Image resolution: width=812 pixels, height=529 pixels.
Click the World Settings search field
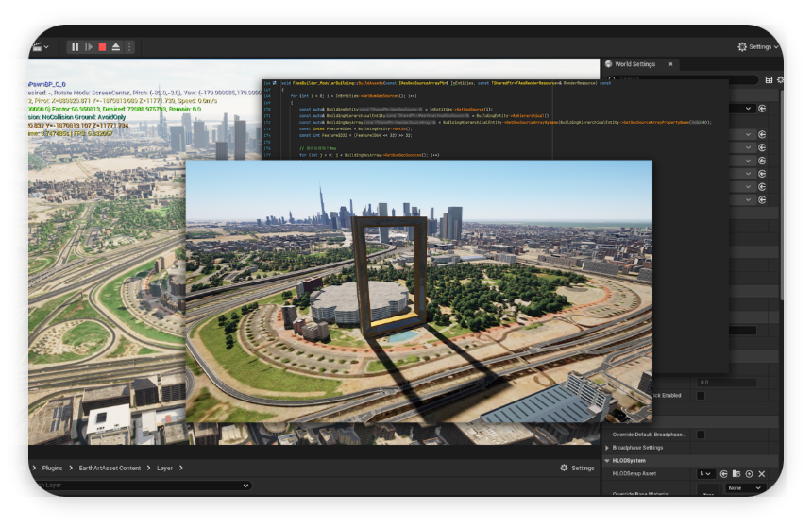pos(682,79)
